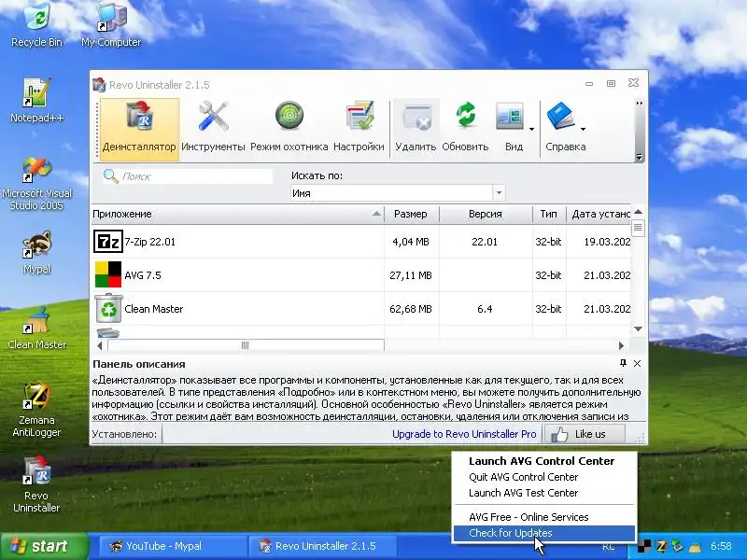Click the horizontal scrollbar thumb
This screenshot has width=747, height=560.
[246, 345]
